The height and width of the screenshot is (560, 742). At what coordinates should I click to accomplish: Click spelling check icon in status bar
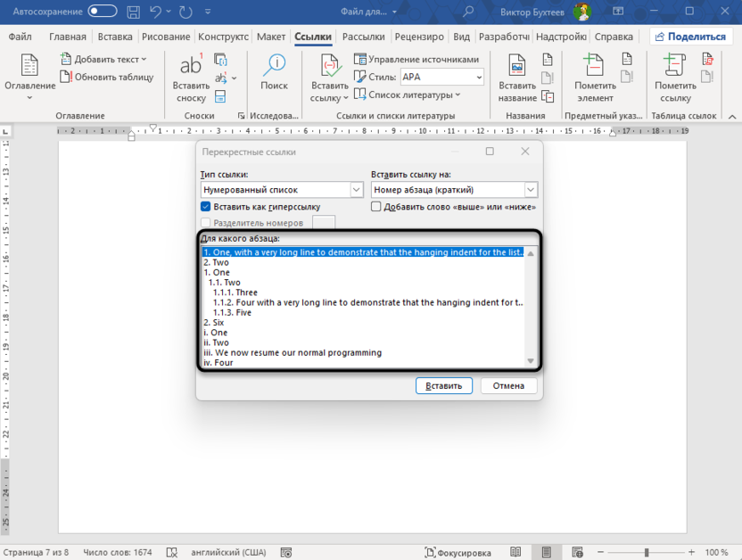[172, 553]
